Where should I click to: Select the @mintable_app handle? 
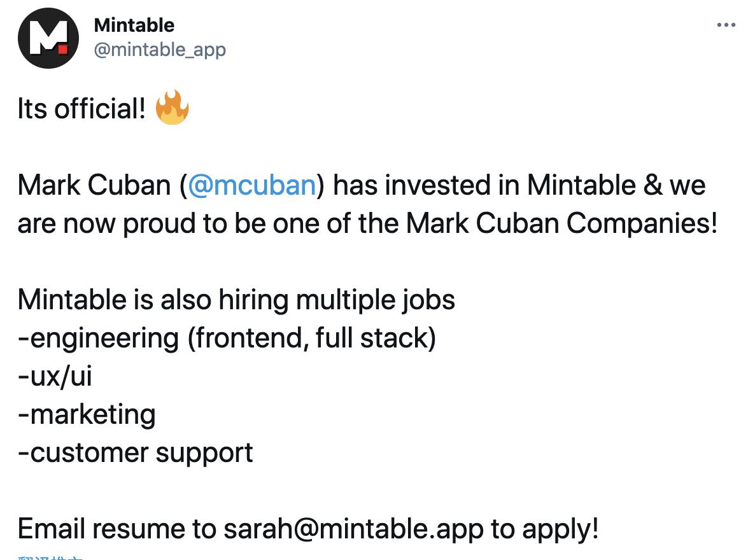tap(161, 50)
